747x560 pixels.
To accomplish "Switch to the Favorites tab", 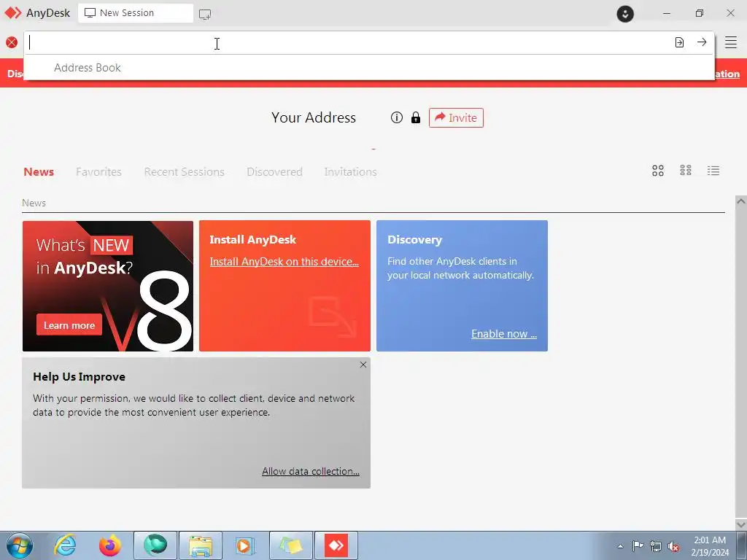I will tap(98, 172).
